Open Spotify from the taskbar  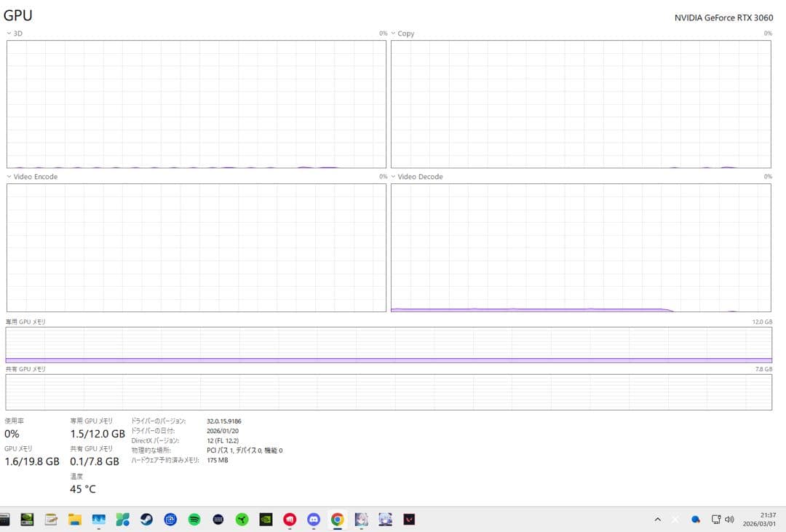[194, 520]
